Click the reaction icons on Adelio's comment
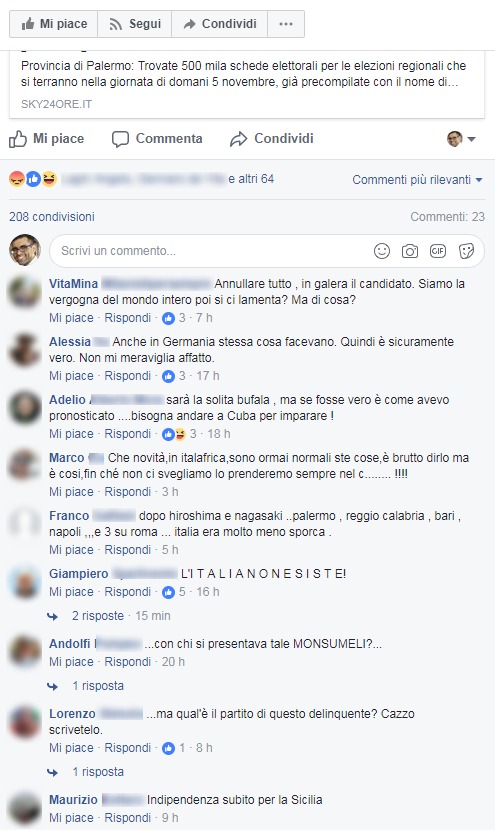Image resolution: width=495 pixels, height=830 pixels. [174, 434]
